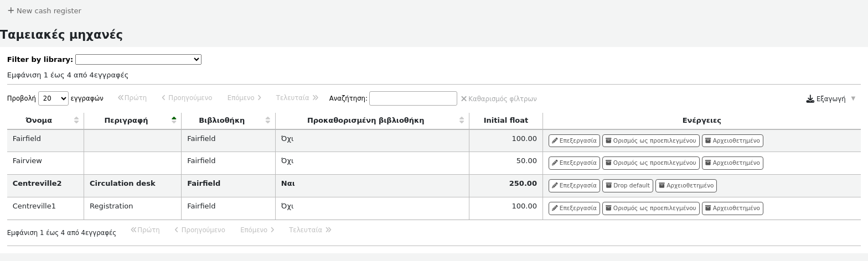
Task: Open the Filter by library dropdown
Action: [x=138, y=60]
